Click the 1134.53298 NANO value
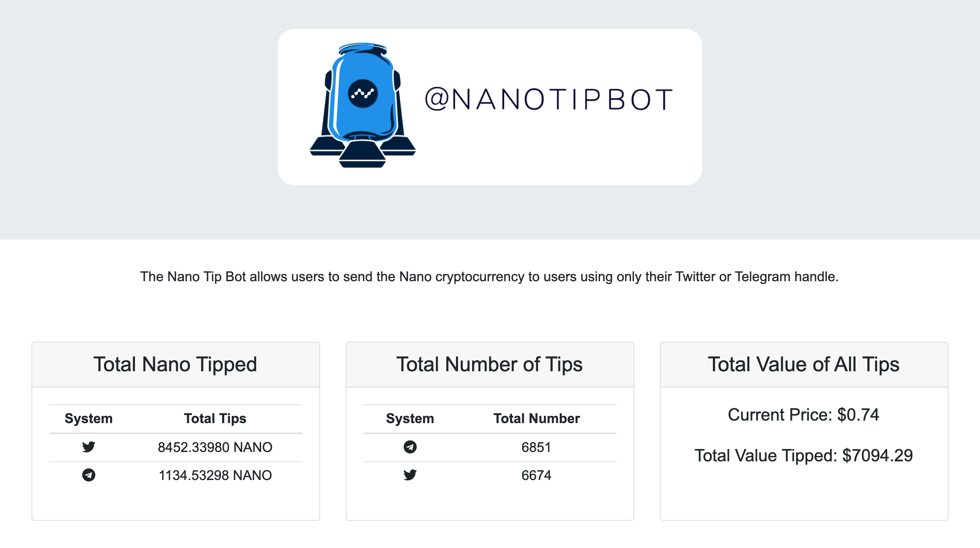 click(215, 475)
